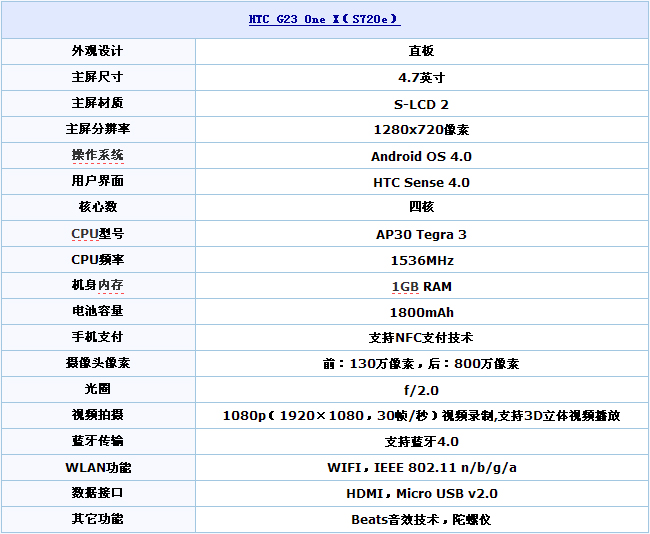This screenshot has height=534, width=650.
Task: Select the Android OS 4.0 value
Action: pyautogui.click(x=421, y=156)
